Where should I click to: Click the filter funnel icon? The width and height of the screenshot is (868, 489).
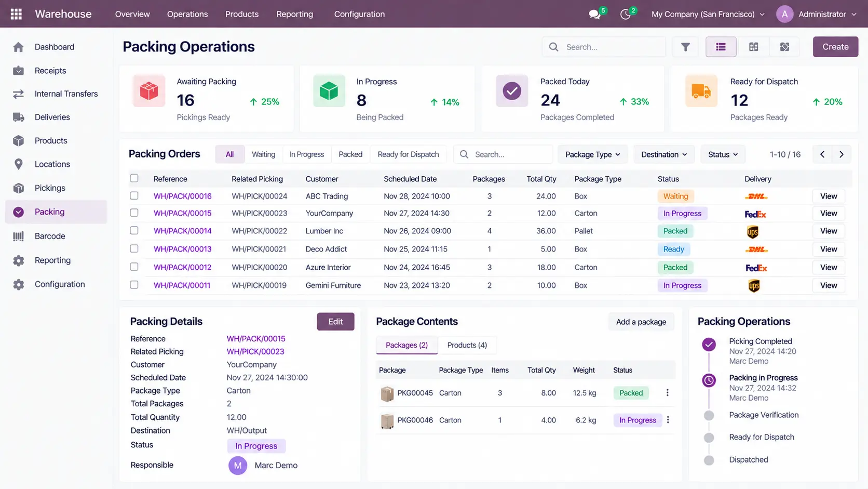[685, 47]
